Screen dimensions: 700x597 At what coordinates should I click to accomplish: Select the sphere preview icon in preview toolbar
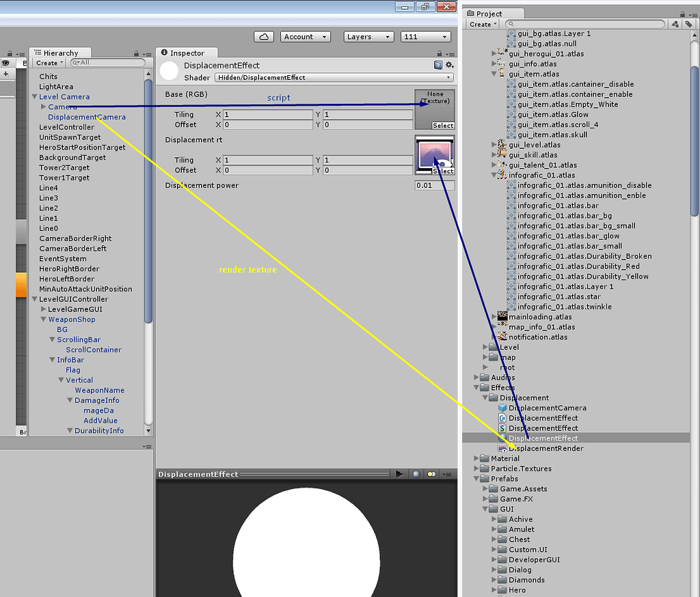pos(416,473)
